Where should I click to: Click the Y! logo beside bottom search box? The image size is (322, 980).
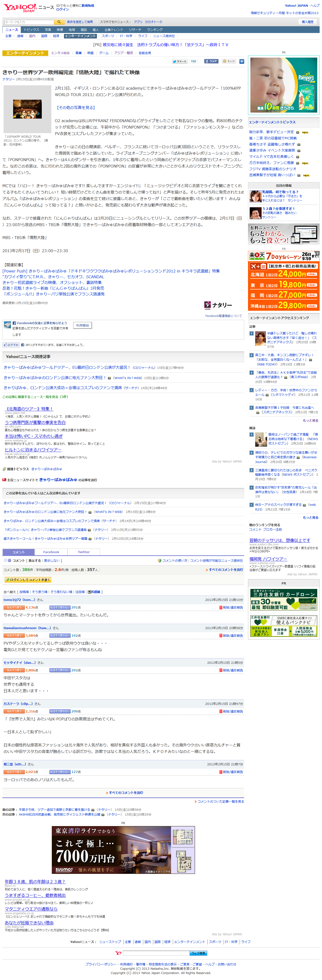118,953
